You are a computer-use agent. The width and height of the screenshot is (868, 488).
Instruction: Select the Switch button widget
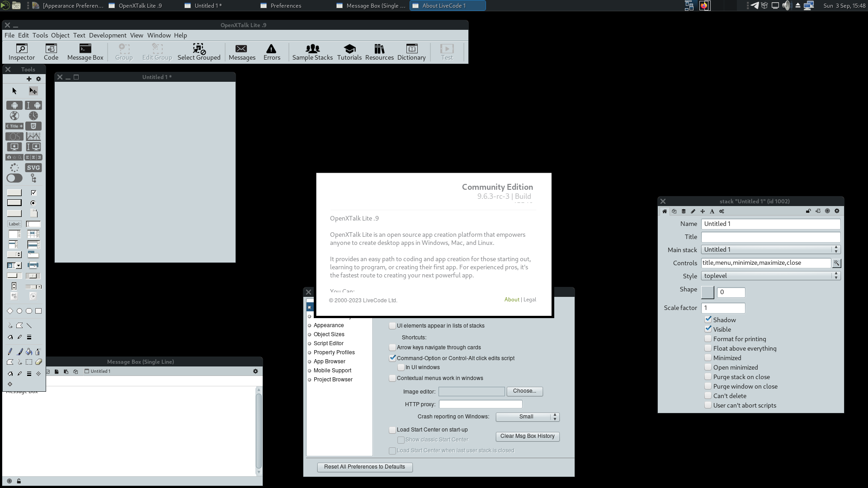point(14,178)
